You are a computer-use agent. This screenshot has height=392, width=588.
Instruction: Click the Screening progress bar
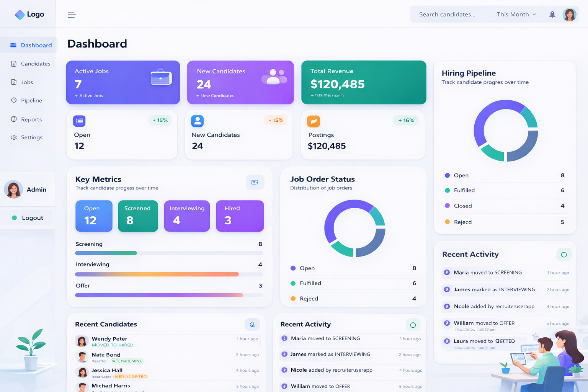click(x=169, y=253)
